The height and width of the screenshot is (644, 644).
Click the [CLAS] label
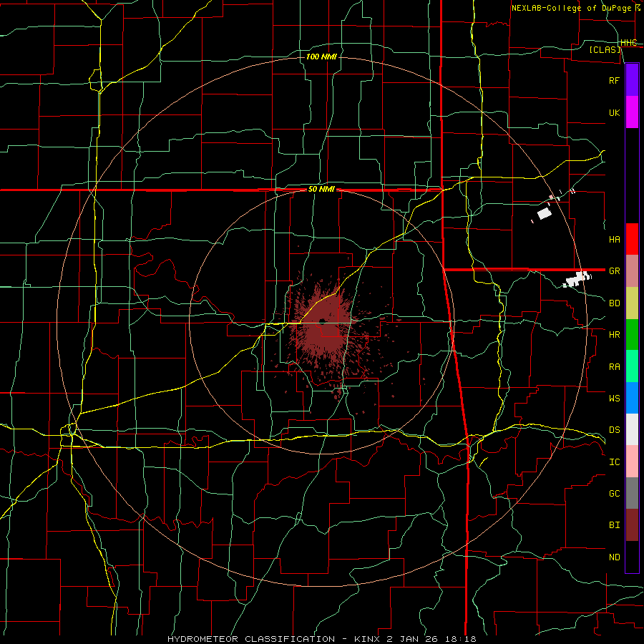click(x=605, y=49)
